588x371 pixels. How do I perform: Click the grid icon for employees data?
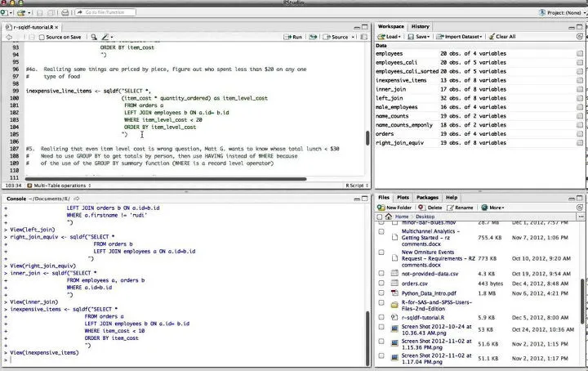(580, 54)
